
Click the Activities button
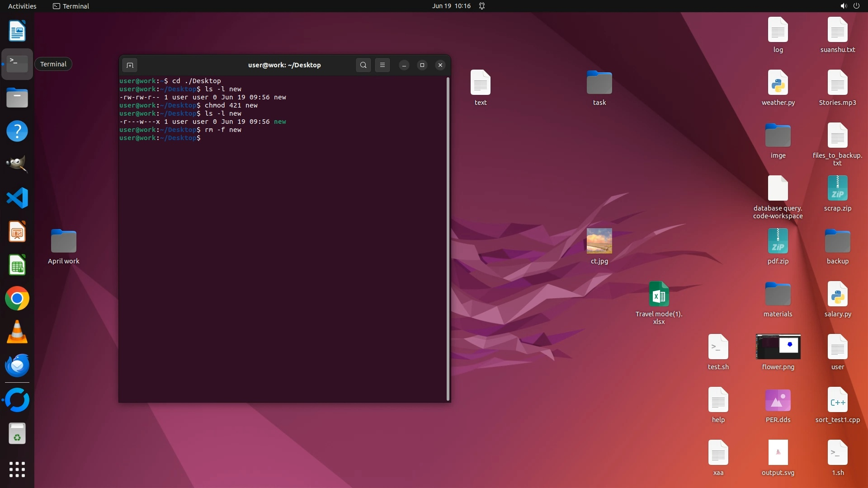tap(22, 6)
